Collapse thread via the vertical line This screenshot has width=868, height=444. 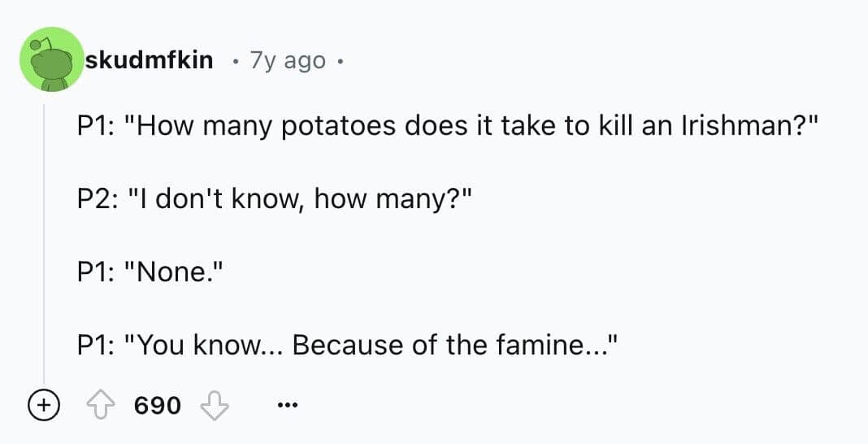coord(44,244)
